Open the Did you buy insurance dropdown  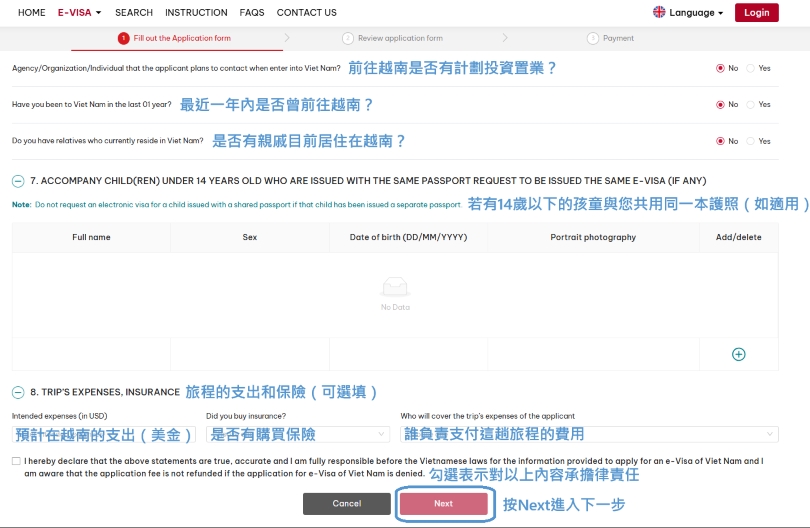(x=298, y=434)
